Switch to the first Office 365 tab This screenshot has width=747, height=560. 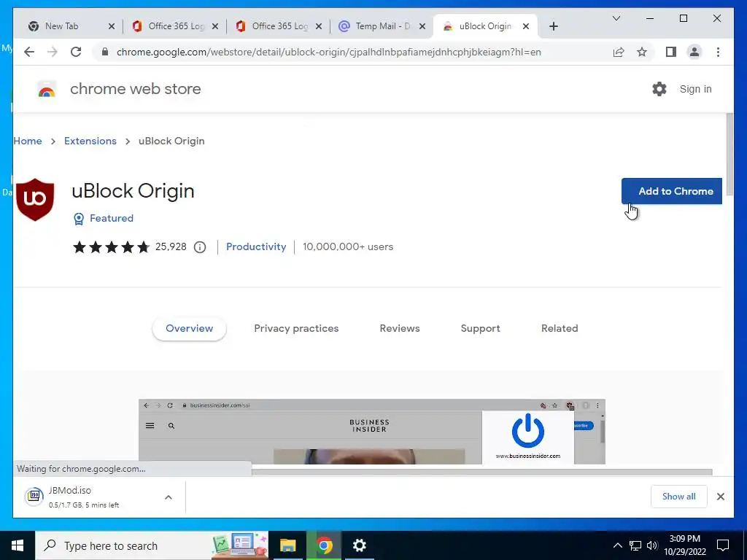tap(176, 26)
